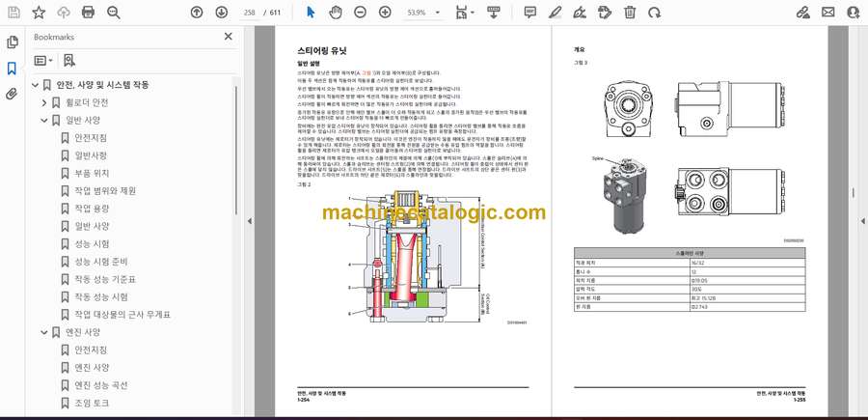This screenshot has width=868, height=420.
Task: Open the find text magnifier tool
Action: tap(114, 13)
